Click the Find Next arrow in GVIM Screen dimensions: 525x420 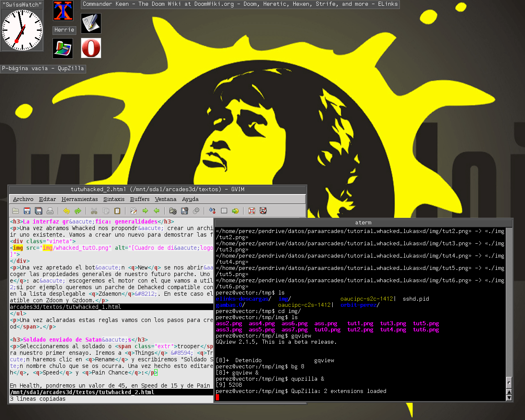pos(145,211)
